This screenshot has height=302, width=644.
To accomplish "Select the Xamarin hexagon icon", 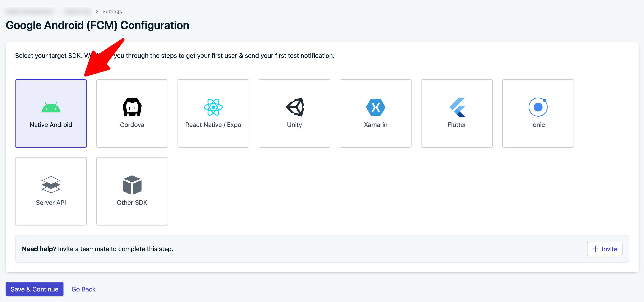I will click(x=376, y=107).
